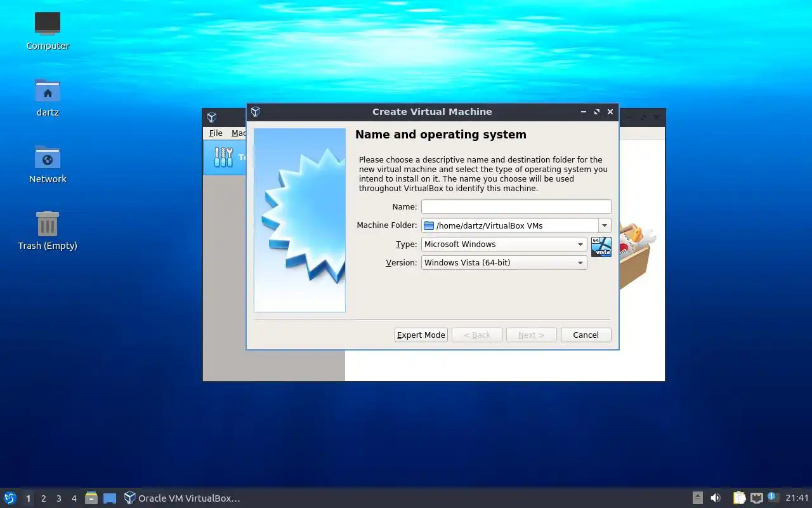Focus the Oracle VM VirtualBox taskbar entry

pyautogui.click(x=183, y=498)
